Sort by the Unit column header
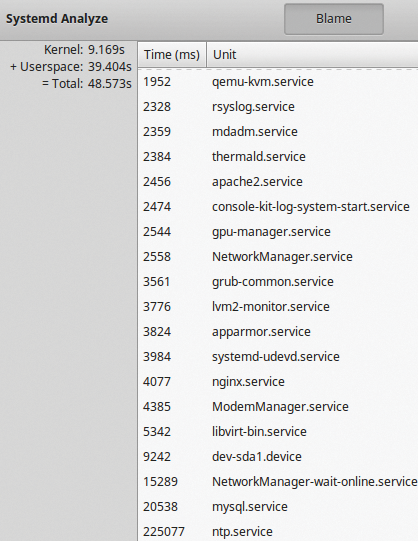Viewport: 418px width, 541px height. point(312,55)
